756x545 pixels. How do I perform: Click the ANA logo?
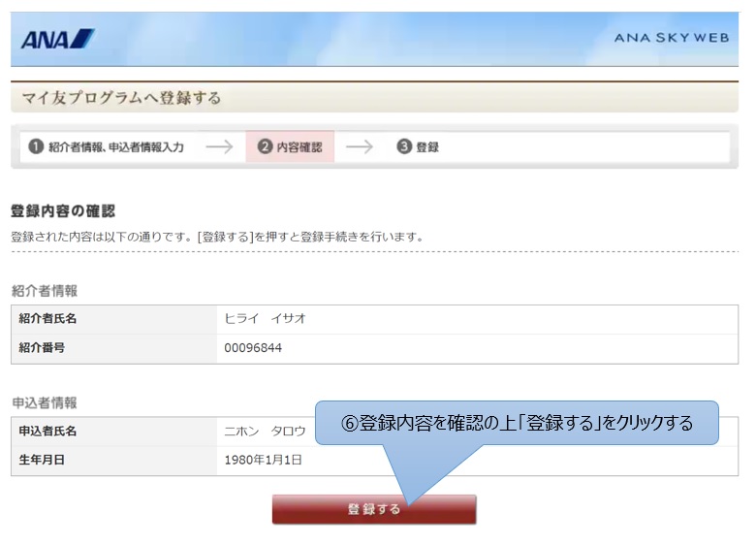click(x=57, y=39)
